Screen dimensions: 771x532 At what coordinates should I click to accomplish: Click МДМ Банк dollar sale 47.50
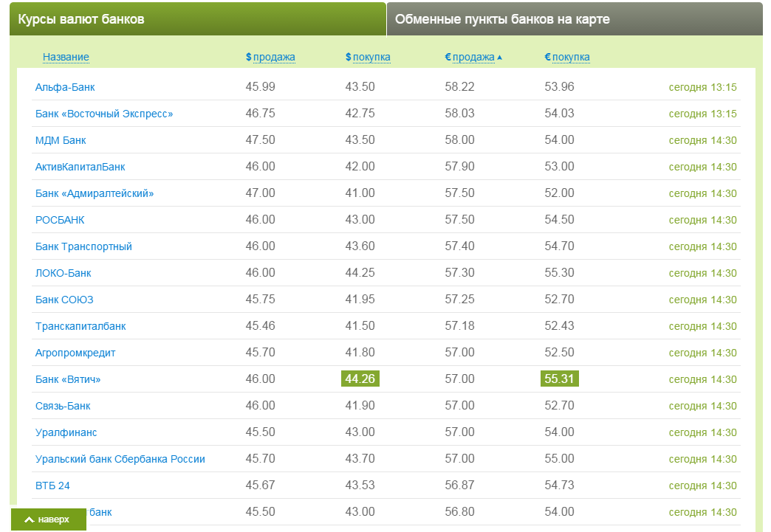click(x=261, y=140)
